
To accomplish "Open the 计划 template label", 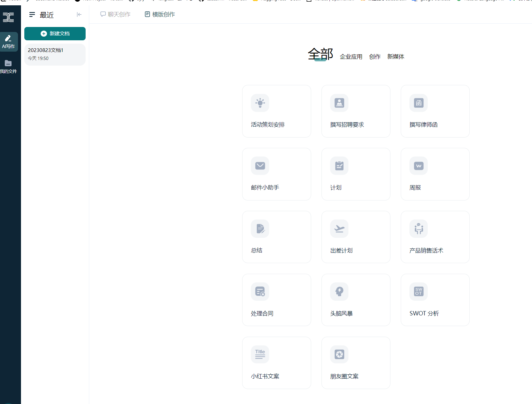I will point(336,188).
